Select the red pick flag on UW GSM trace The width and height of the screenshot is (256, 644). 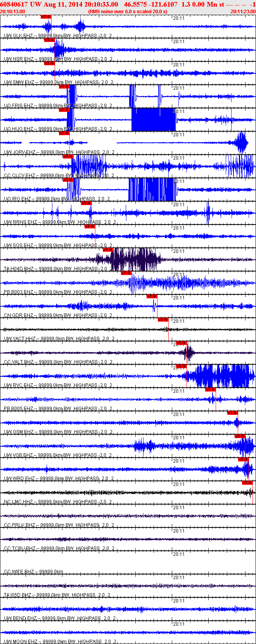(233, 413)
